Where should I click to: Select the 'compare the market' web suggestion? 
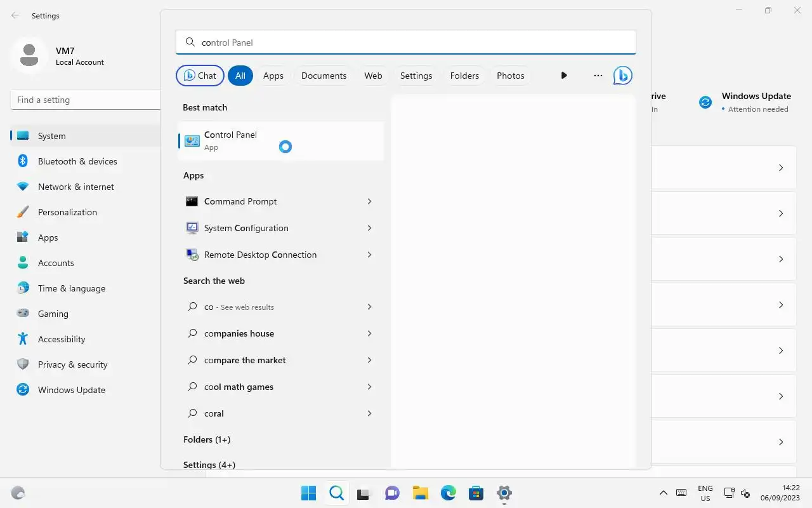(x=281, y=360)
